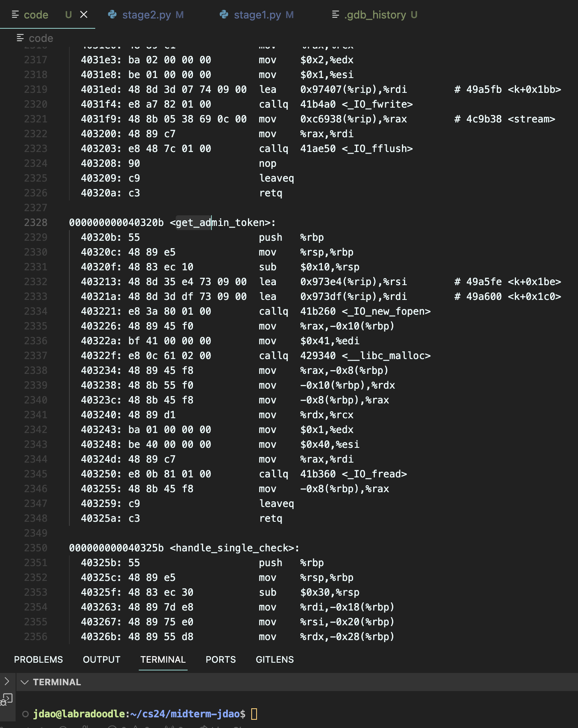
Task: Click the debug console icon left of terminal
Action: click(x=7, y=699)
